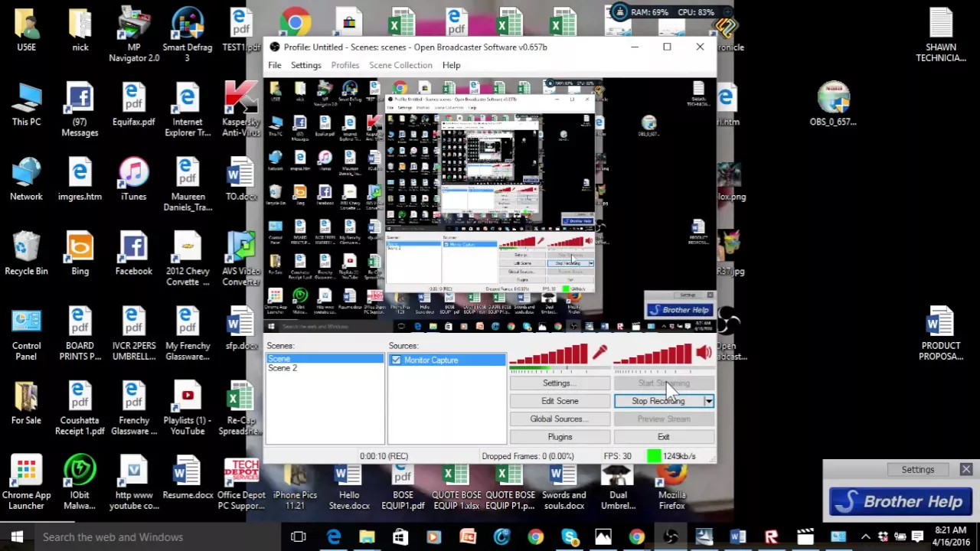Toggle the Monitor Capture source checkbox

[396, 360]
